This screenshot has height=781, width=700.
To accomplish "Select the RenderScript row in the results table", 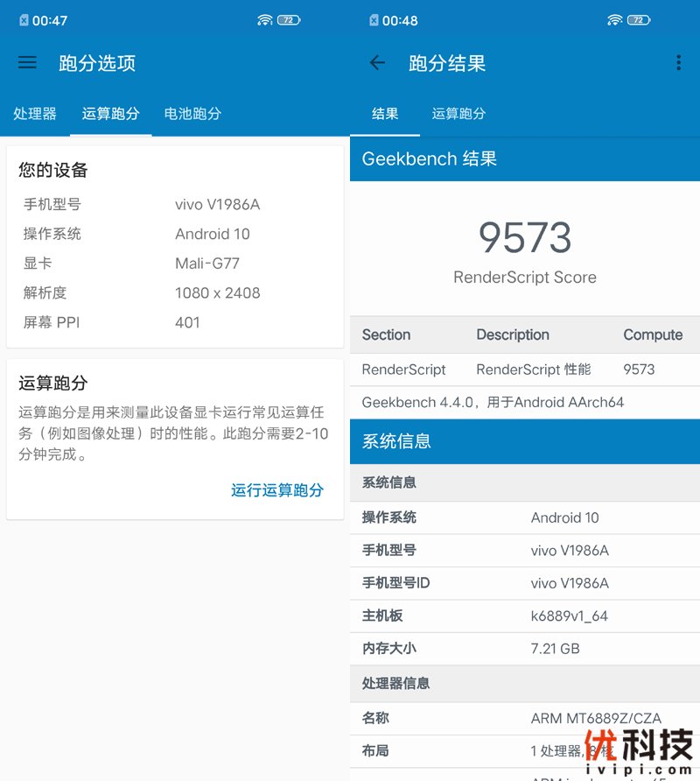I will click(x=524, y=369).
